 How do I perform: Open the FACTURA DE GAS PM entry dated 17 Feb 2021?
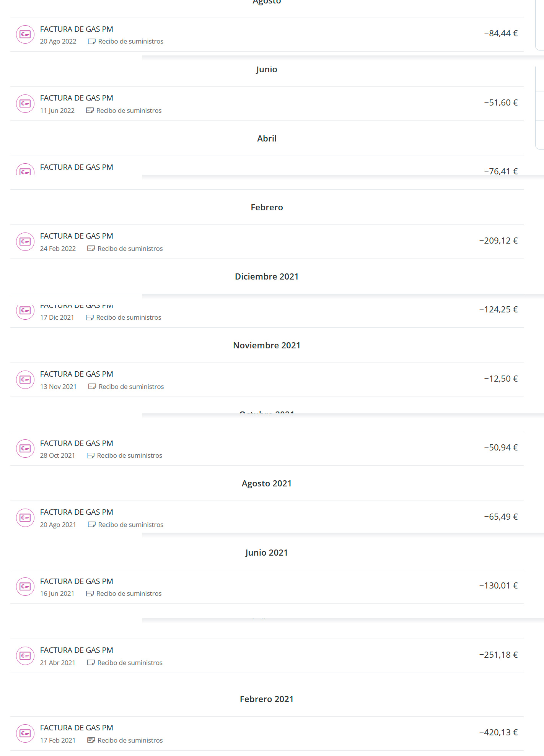[77, 728]
